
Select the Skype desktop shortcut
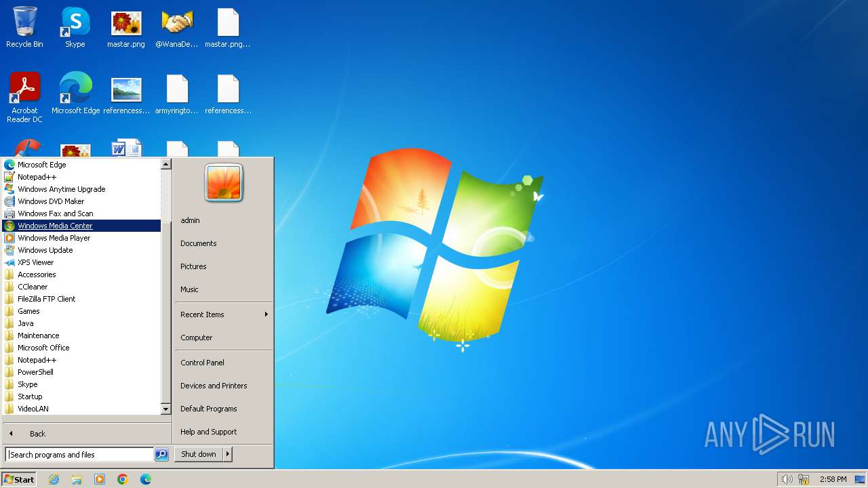tap(75, 27)
